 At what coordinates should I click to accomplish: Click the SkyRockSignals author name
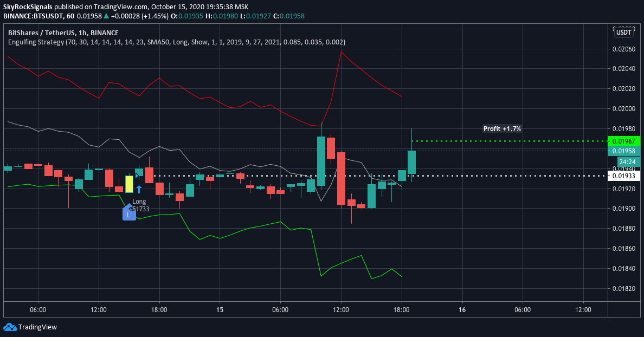pyautogui.click(x=28, y=7)
